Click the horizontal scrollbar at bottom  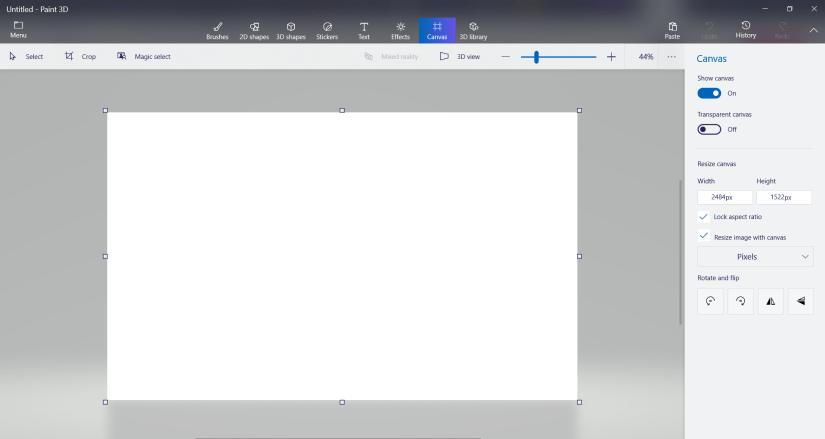tap(338, 437)
